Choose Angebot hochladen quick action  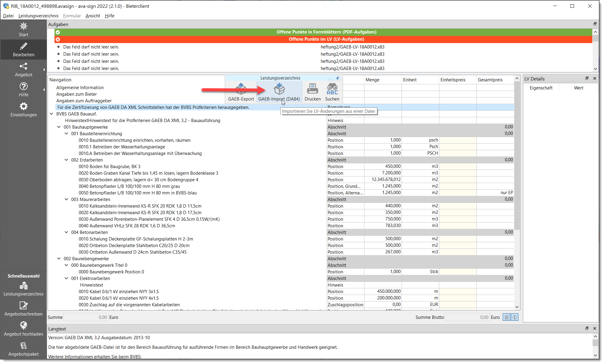pos(23,329)
